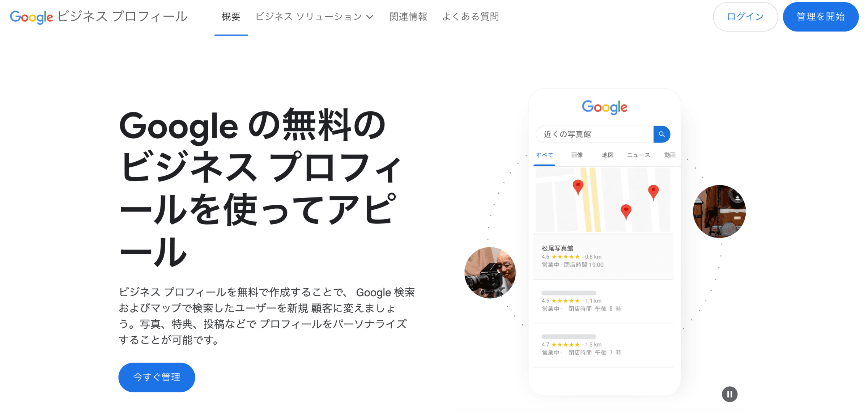Click the blue search magnifier icon
This screenshot has height=413, width=868.
point(661,134)
